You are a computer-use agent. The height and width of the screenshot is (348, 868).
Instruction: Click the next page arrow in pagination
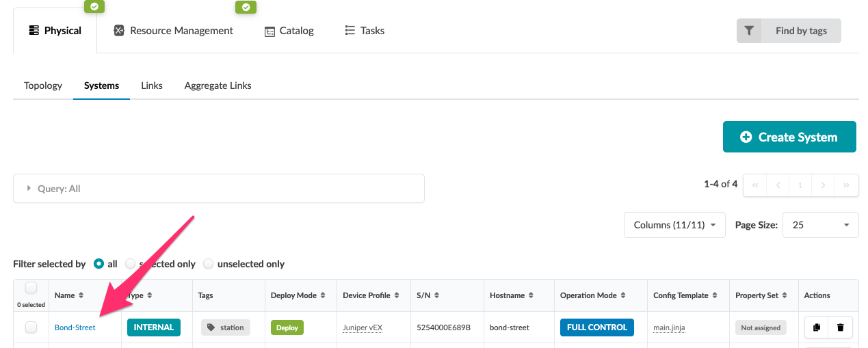click(x=824, y=185)
